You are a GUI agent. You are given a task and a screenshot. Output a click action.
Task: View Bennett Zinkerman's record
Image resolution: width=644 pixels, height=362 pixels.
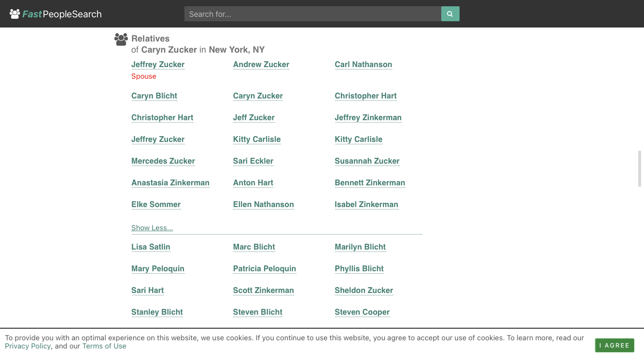[x=370, y=182]
